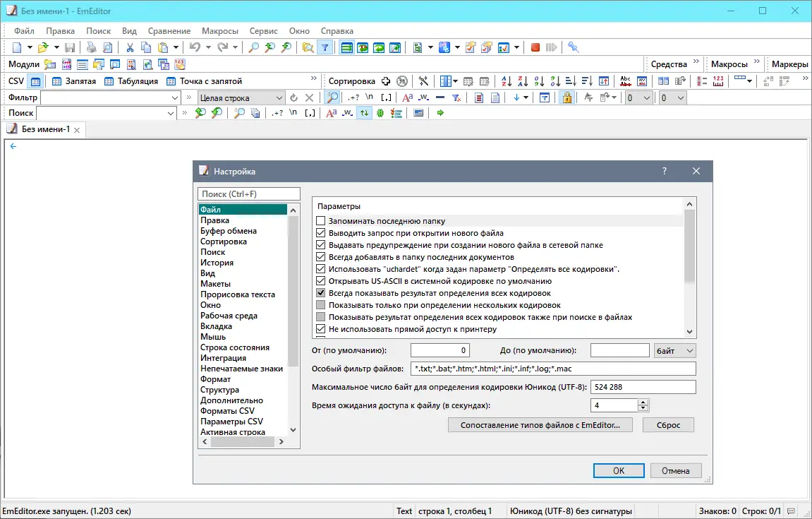
Task: Open the Справка menu
Action: click(337, 31)
